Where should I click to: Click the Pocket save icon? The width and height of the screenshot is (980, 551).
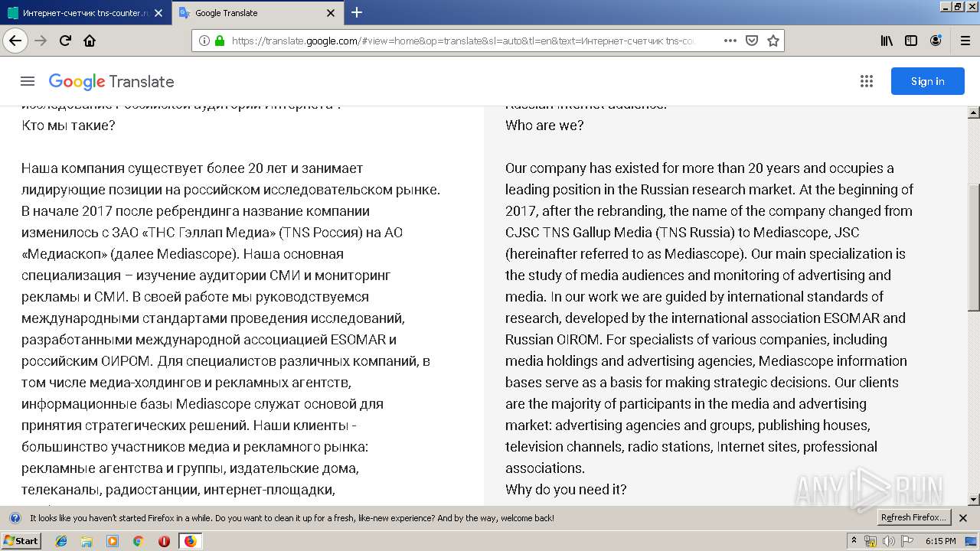[x=752, y=41]
